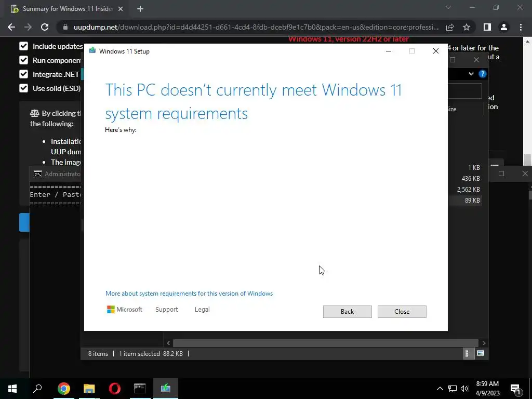Click the Close button in Setup
This screenshot has width=532, height=399.
(402, 312)
